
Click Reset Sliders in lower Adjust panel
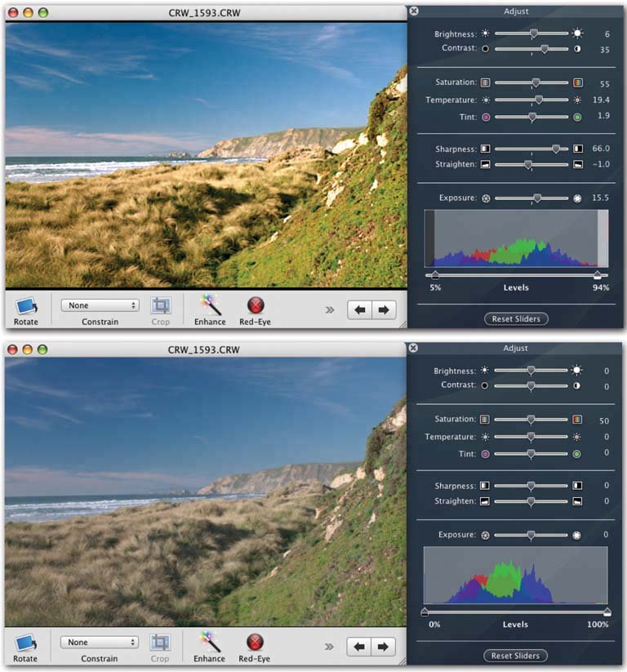[x=515, y=656]
